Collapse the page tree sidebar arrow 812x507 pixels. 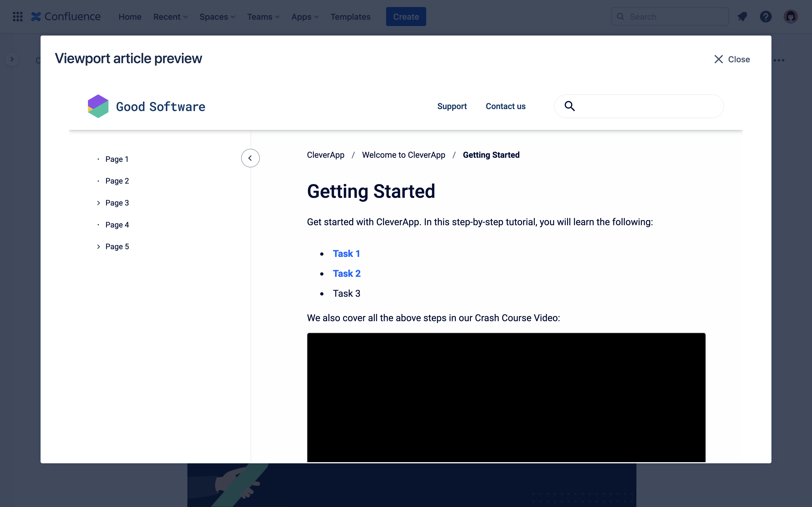[250, 158]
